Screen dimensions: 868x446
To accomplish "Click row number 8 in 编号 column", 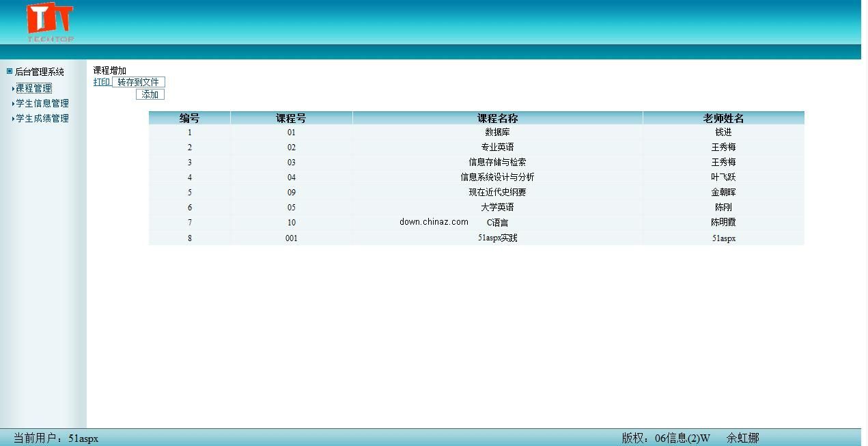I will [190, 238].
